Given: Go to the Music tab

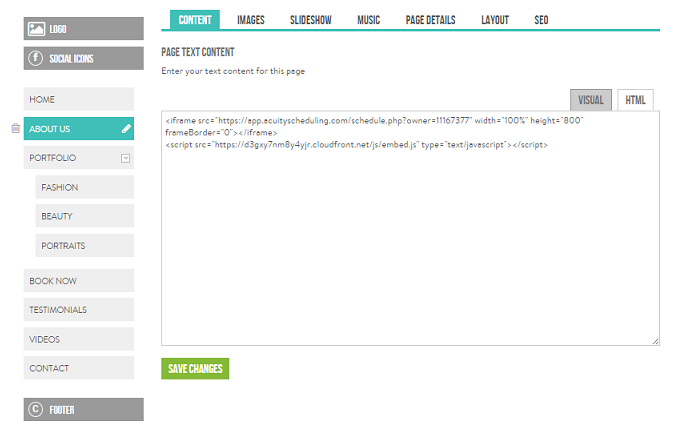Looking at the screenshot, I should coord(368,20).
